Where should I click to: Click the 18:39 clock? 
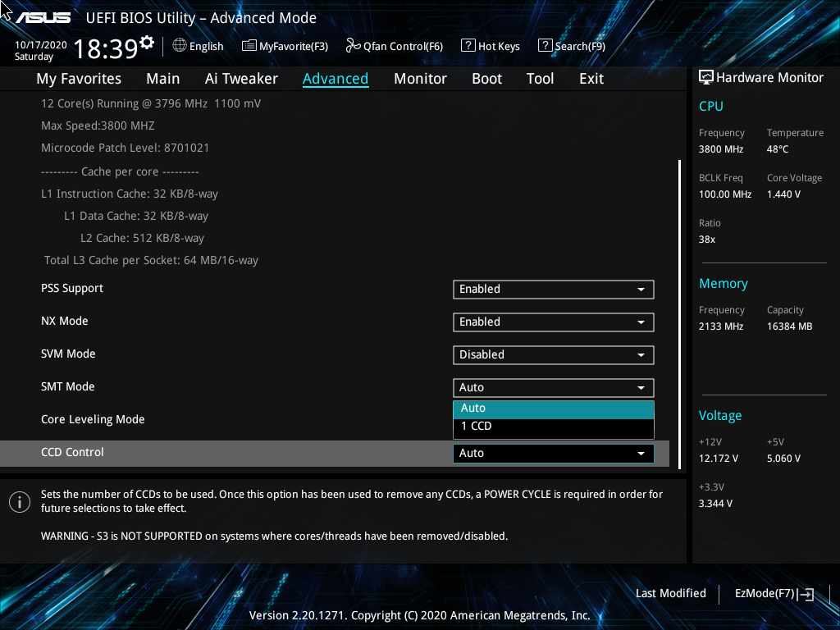tap(106, 48)
